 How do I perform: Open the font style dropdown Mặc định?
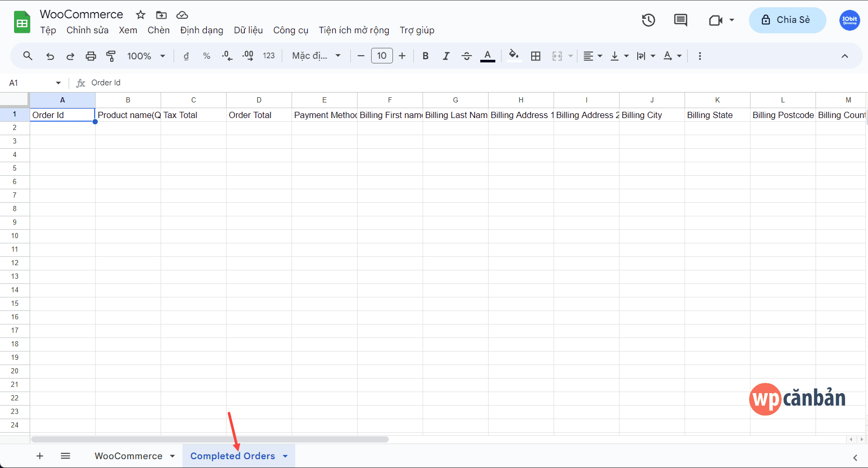click(315, 56)
